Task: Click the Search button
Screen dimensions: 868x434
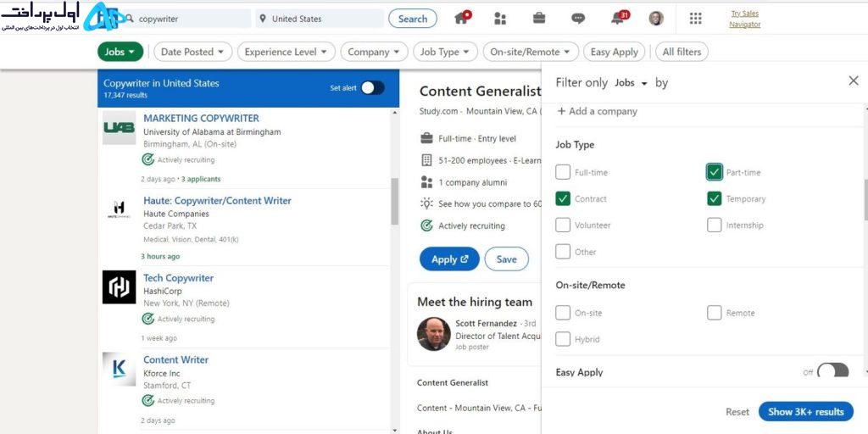Action: coord(413,19)
